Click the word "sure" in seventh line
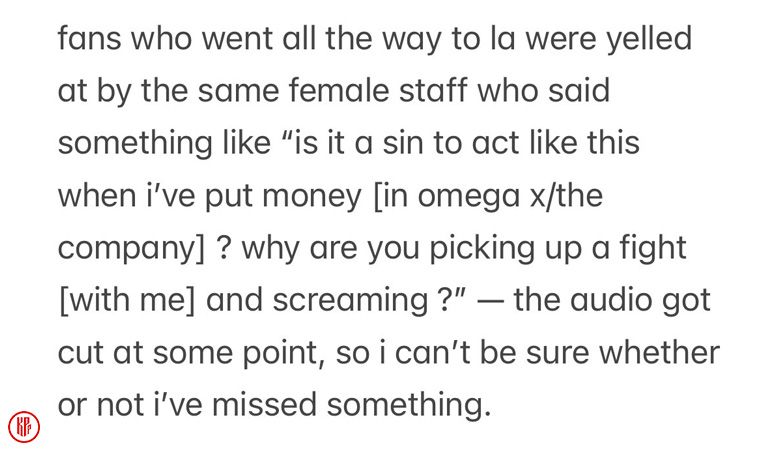Screen dimensions: 784x450 [541, 351]
